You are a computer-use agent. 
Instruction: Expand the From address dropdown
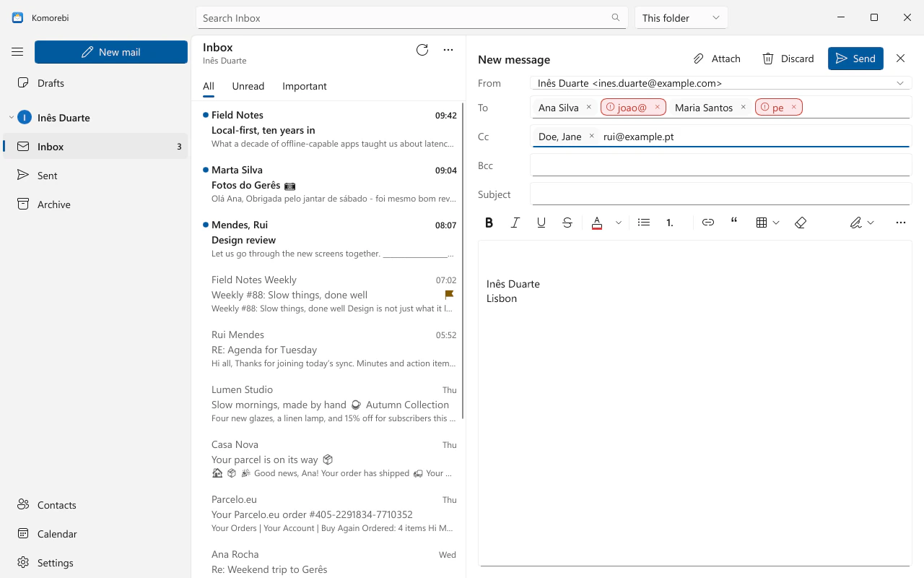[x=900, y=83]
